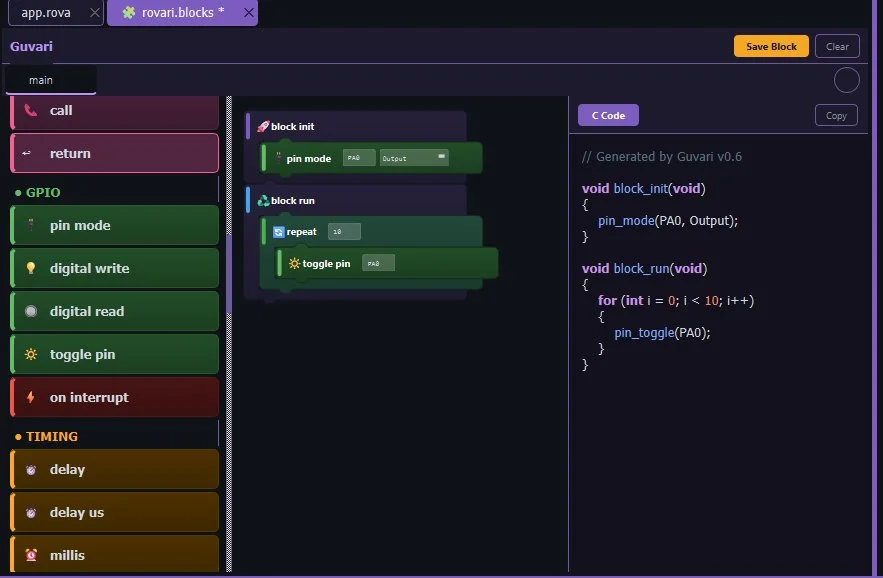Click the lightning icon on on interrupt
The width and height of the screenshot is (883, 578).
point(31,397)
